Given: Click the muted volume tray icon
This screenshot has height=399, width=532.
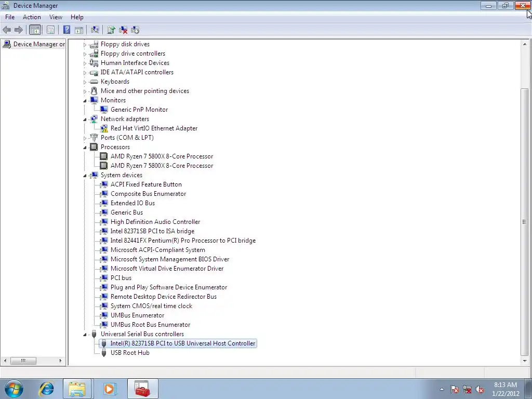Looking at the screenshot, I should 480,390.
